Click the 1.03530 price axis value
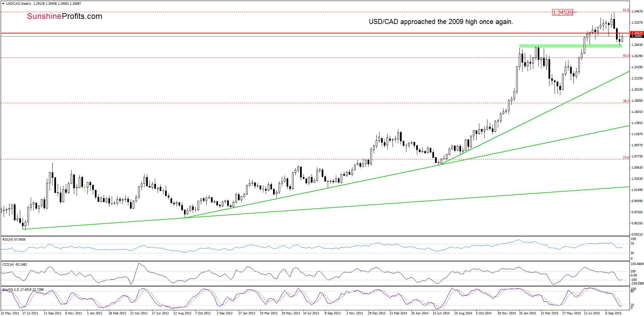Screen dimensions: 644x316 click(637, 179)
